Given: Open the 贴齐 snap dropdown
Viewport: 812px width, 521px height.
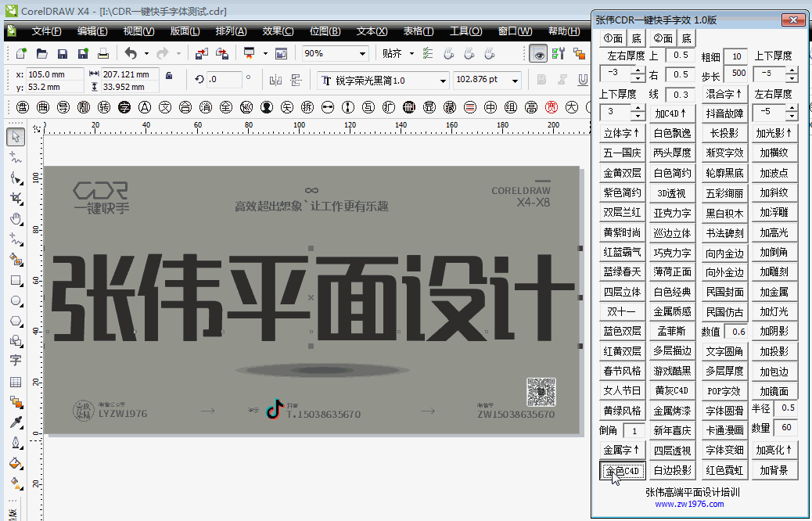Looking at the screenshot, I should click(x=411, y=53).
